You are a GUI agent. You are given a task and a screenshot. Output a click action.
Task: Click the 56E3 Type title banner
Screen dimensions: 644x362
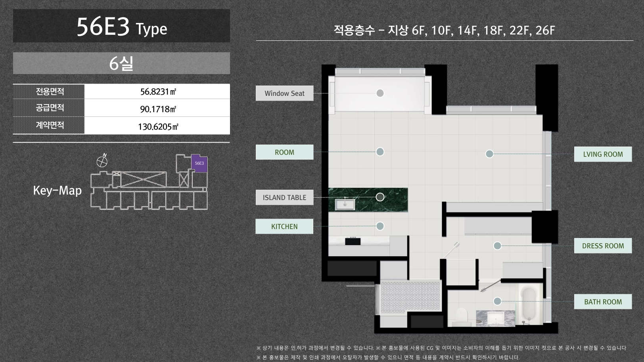click(x=121, y=26)
